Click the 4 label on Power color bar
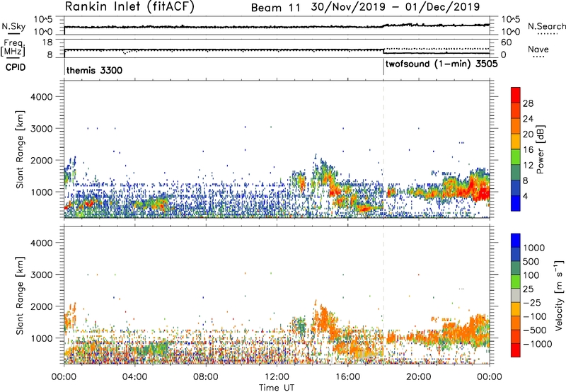Image resolution: width=566 pixels, height=392 pixels. (x=526, y=197)
